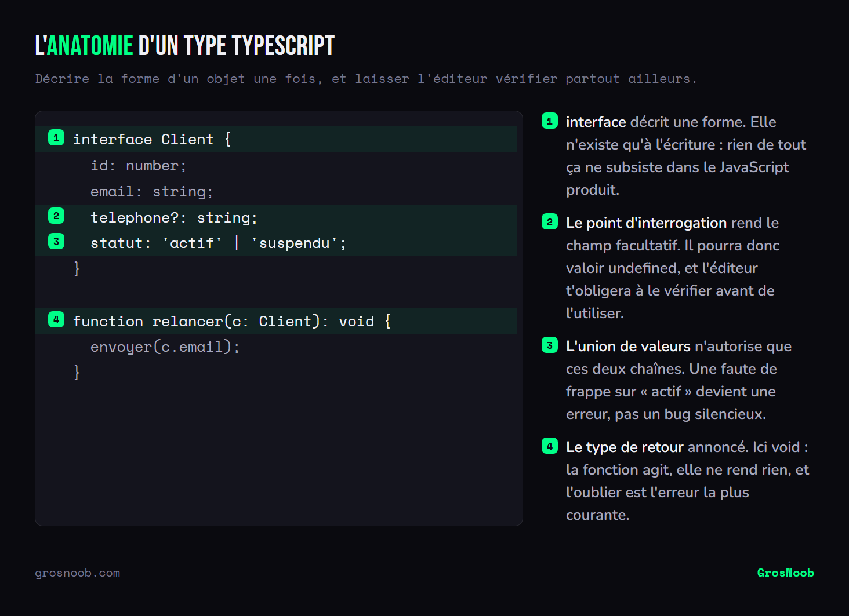Click the 'telephone?: string;' code line
The height and width of the screenshot is (616, 849).
(x=276, y=217)
